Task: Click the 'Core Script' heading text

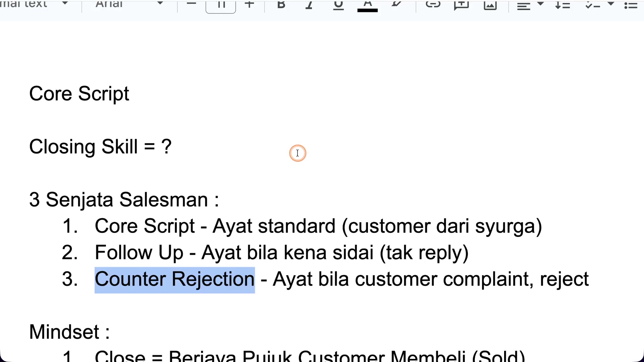Action: click(x=79, y=94)
